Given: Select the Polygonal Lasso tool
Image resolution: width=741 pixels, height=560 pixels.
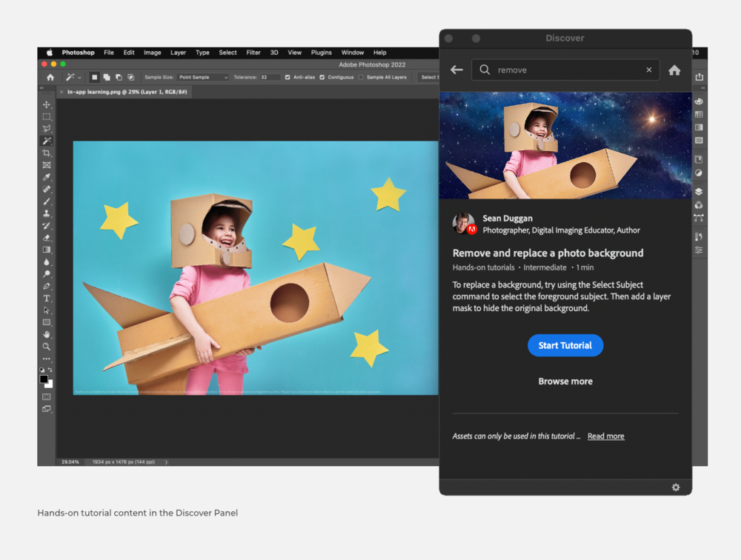Looking at the screenshot, I should 46,129.
